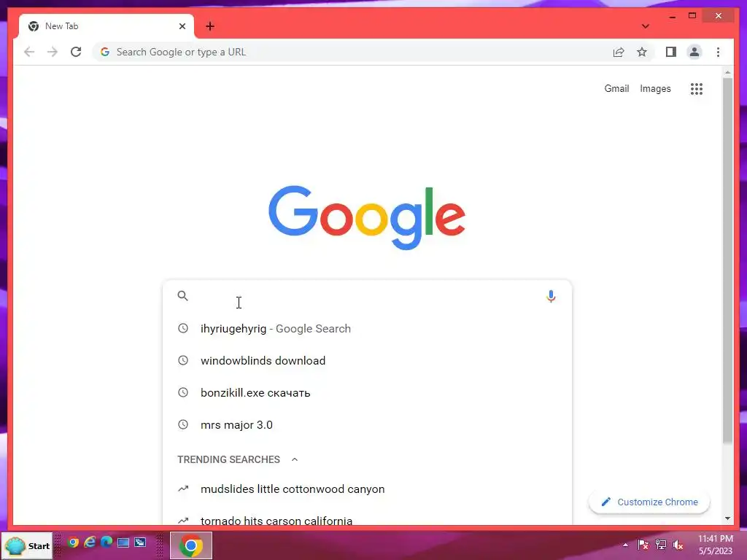
Task: Toggle the side panel icon
Action: 671,52
